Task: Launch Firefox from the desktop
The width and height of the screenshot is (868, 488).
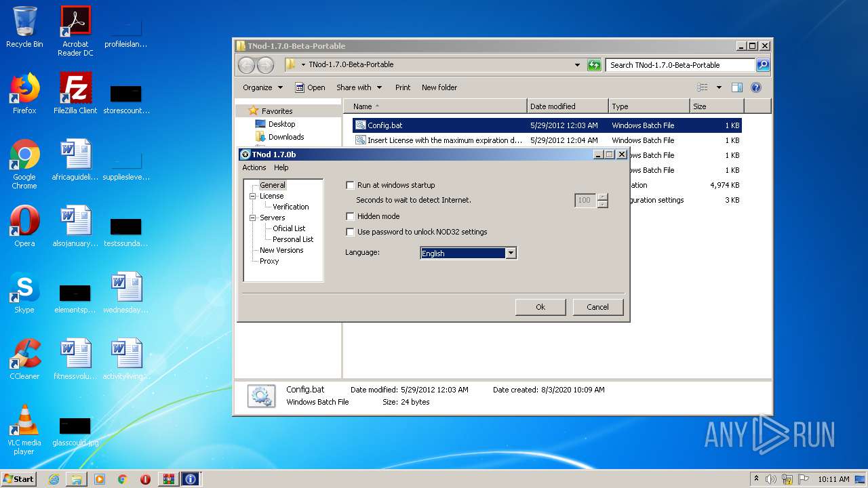Action: [x=24, y=94]
